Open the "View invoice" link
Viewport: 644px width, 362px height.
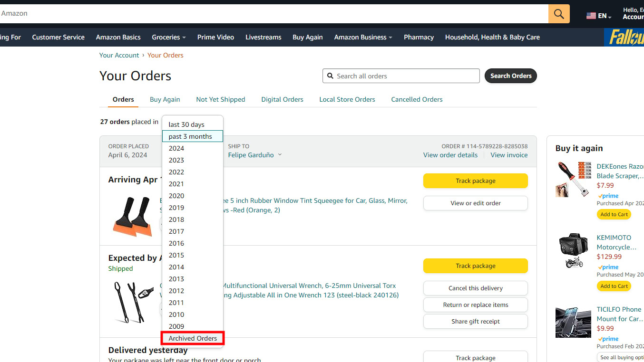point(509,155)
